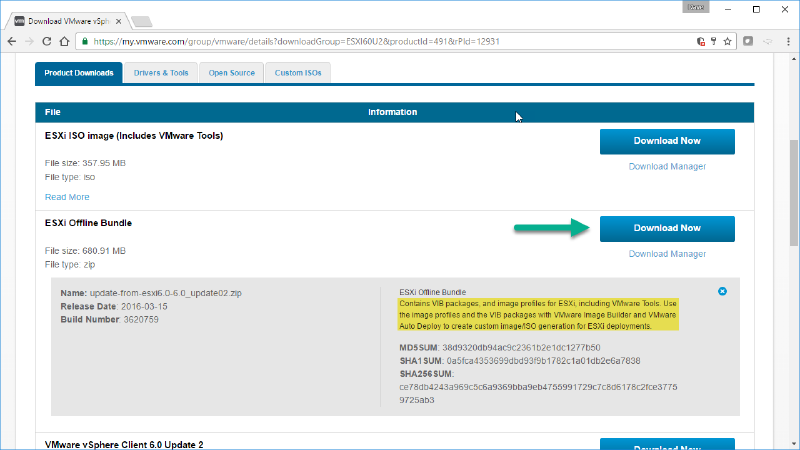
Task: Switch to the Drivers & Tools tab
Action: [161, 73]
